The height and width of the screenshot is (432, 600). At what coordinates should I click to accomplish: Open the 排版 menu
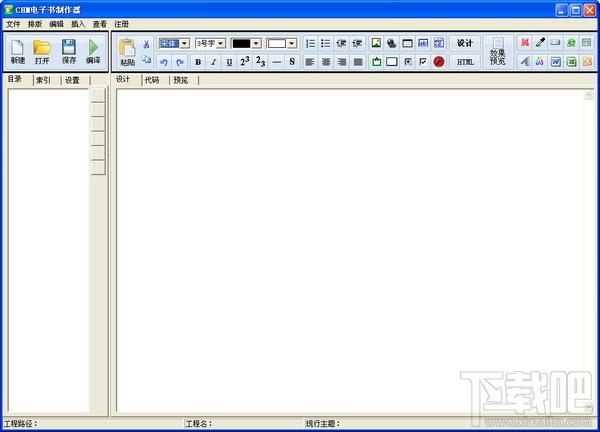35,24
